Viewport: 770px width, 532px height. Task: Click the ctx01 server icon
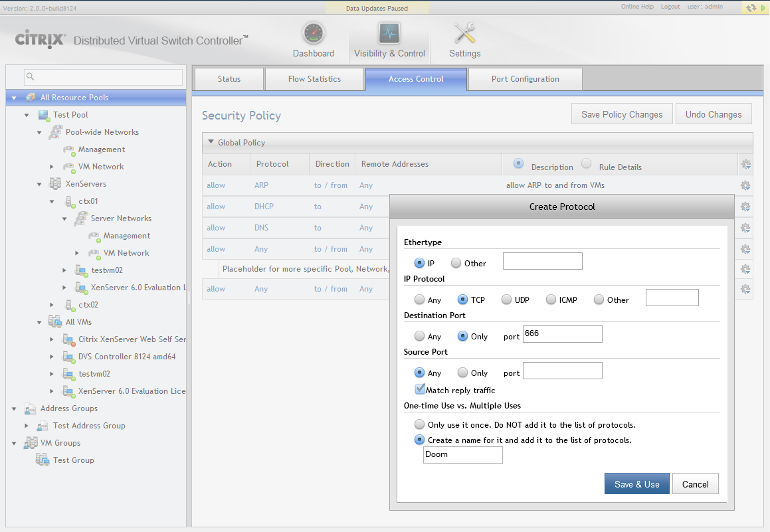coord(70,202)
